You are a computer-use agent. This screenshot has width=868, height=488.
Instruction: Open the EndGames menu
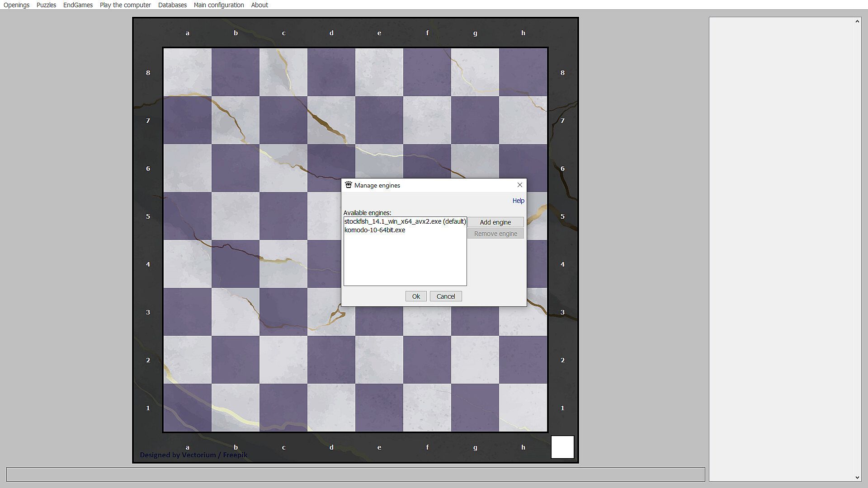(78, 5)
